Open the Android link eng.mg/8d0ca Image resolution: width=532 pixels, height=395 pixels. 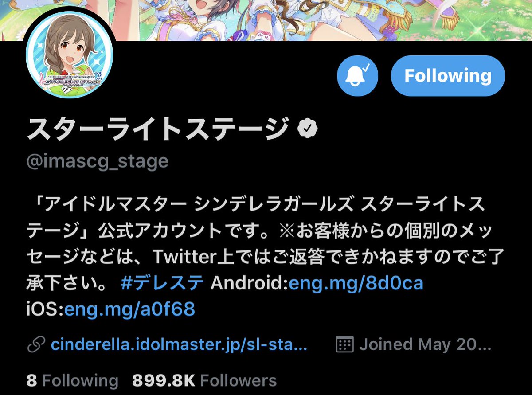coord(356,283)
